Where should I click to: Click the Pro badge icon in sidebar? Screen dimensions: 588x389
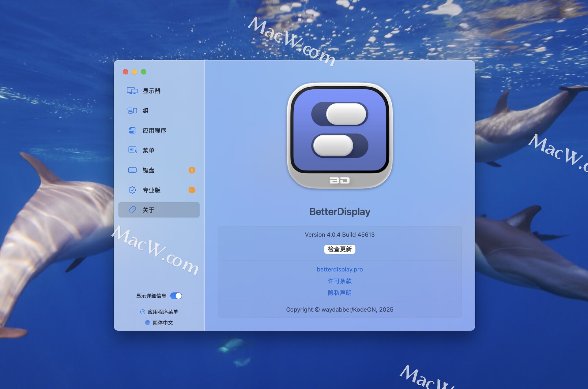[x=132, y=190]
